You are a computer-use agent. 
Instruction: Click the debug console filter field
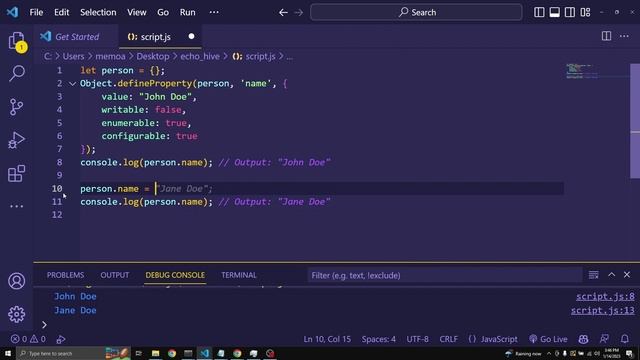coord(445,276)
